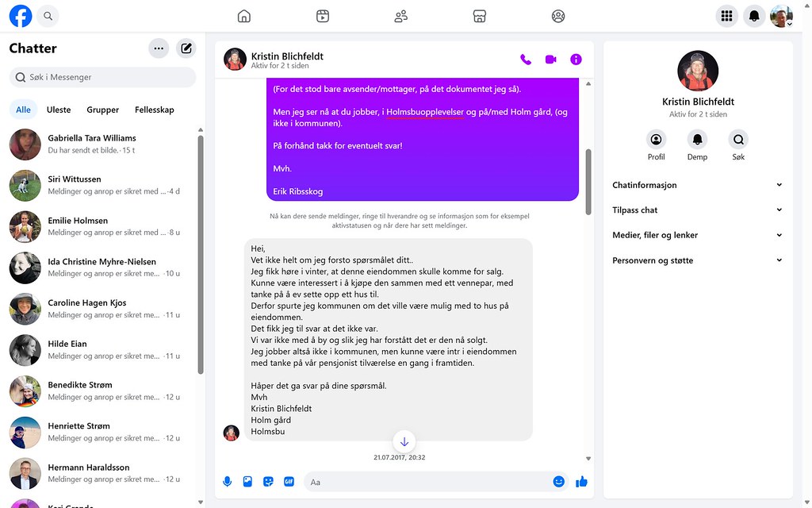Click Kristin's avatar in chat header
Screen dimensions: 812x508
(235, 60)
